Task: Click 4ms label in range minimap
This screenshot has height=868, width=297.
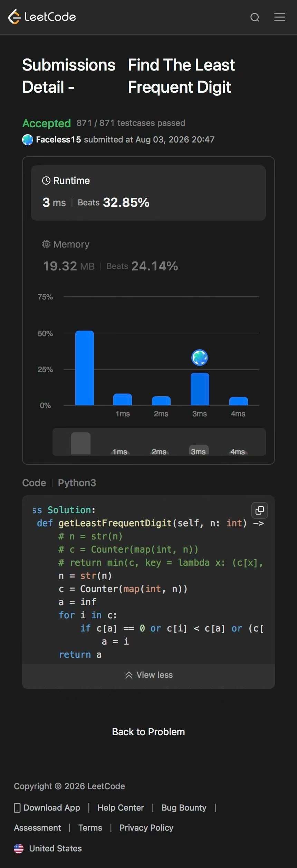Action: tap(238, 452)
